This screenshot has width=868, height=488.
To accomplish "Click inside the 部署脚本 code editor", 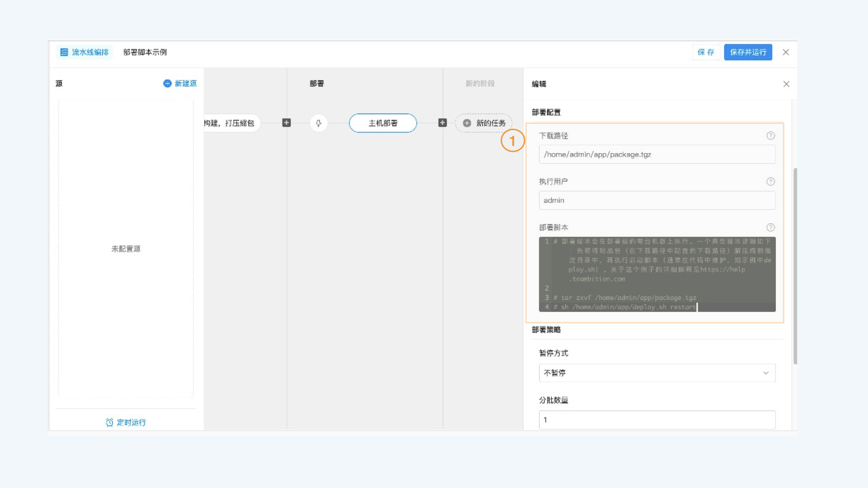I will (657, 274).
